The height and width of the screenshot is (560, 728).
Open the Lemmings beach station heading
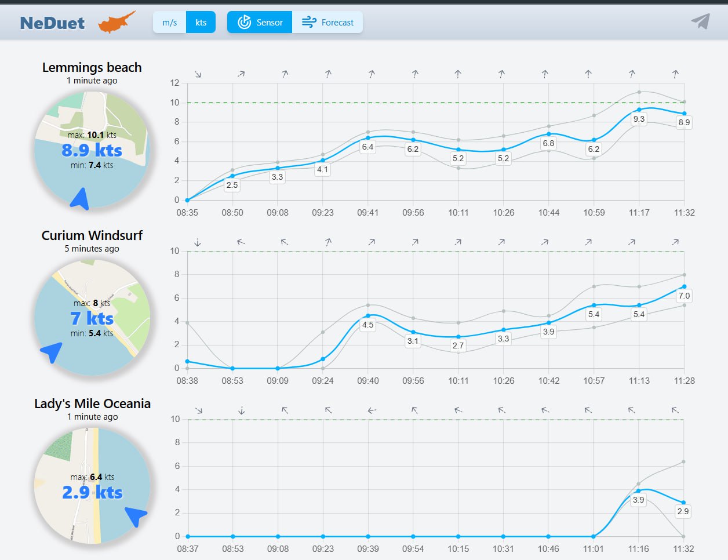pyautogui.click(x=92, y=67)
